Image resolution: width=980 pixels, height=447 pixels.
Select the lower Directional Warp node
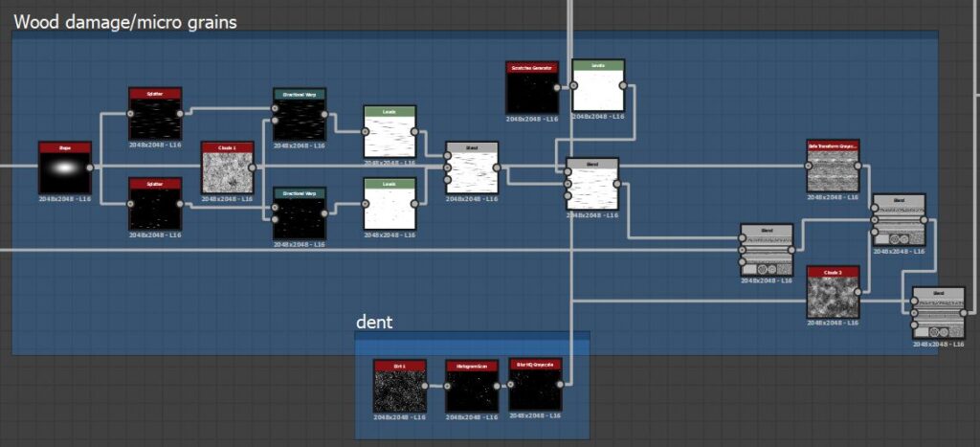point(300,213)
